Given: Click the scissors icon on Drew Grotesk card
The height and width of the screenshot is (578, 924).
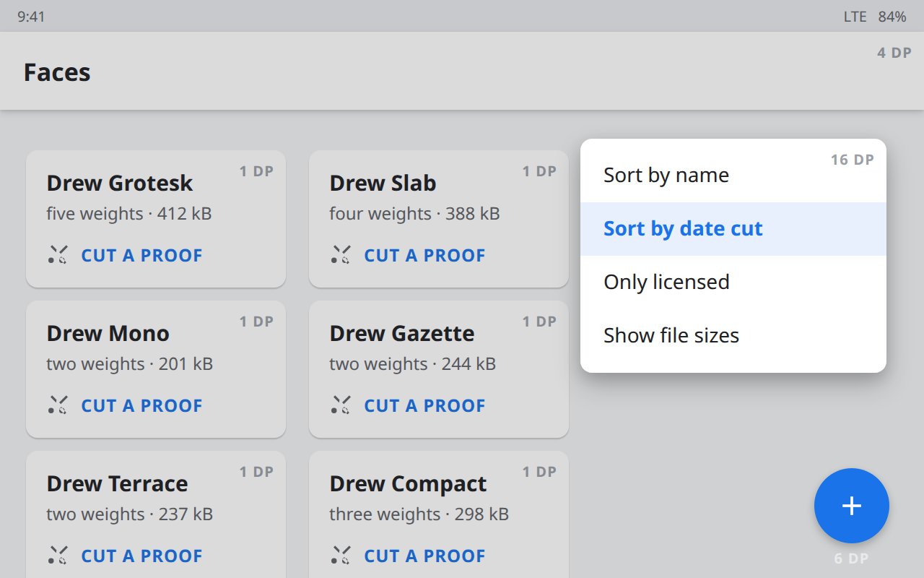Looking at the screenshot, I should (58, 255).
